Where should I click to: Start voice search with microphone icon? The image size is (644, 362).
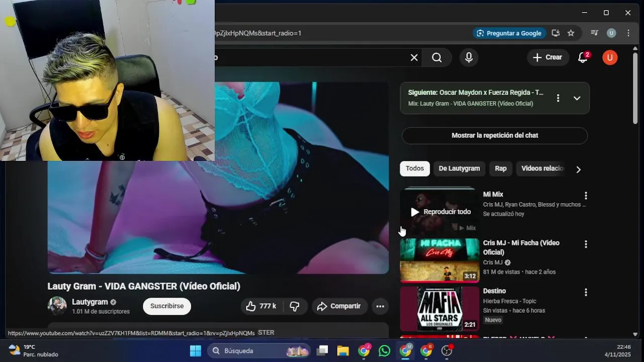pyautogui.click(x=469, y=58)
